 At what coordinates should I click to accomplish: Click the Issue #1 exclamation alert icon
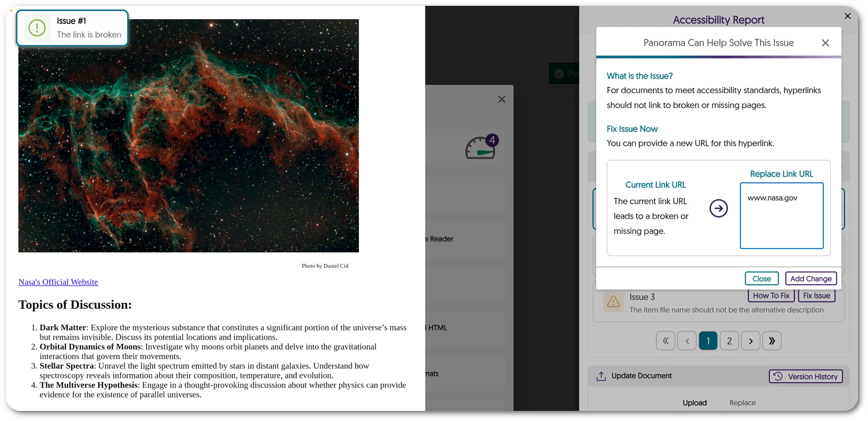pyautogui.click(x=37, y=28)
